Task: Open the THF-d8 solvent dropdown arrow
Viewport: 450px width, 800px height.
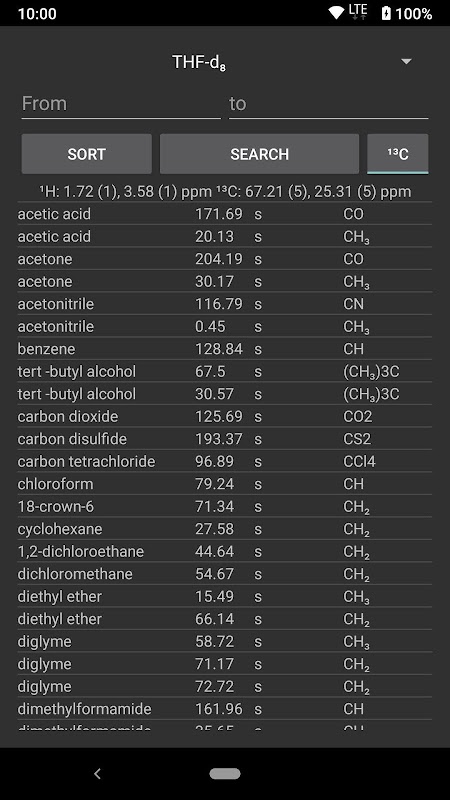Action: pos(406,62)
